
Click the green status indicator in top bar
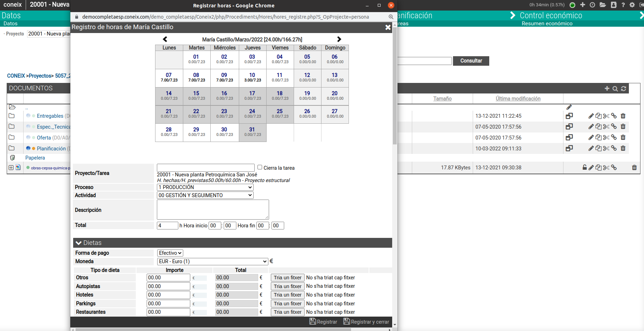573,5
